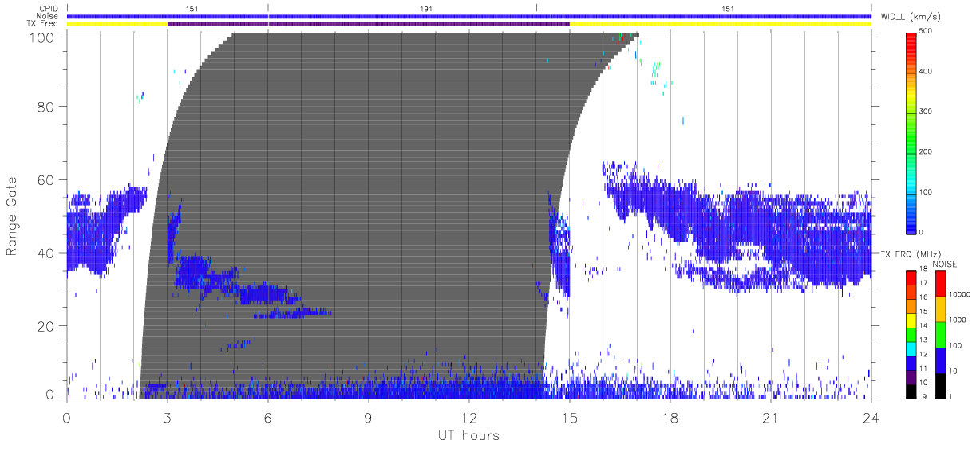Pick the orange swatch in the NOISE legend
The height and width of the screenshot is (452, 980).
point(940,309)
